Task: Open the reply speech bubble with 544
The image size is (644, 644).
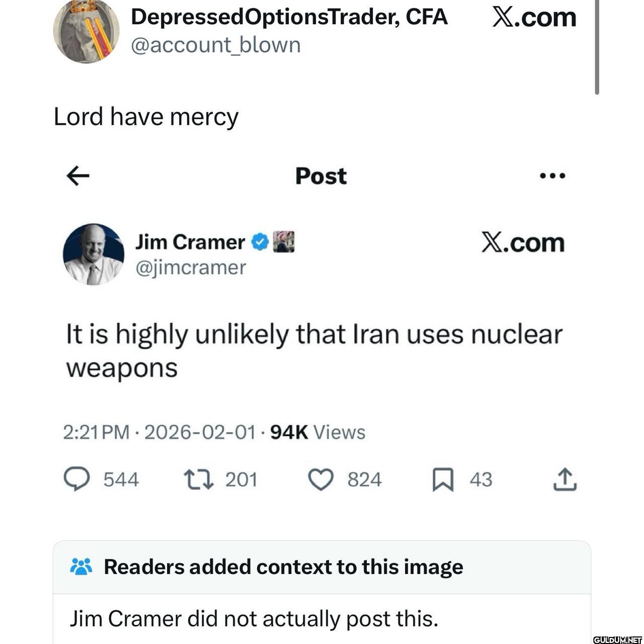Action: [76, 479]
